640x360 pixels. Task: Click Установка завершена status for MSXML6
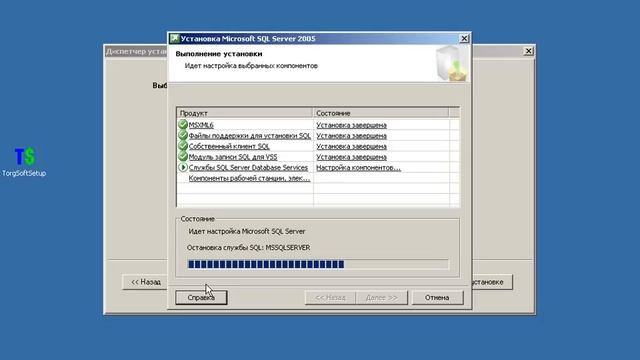(351, 125)
